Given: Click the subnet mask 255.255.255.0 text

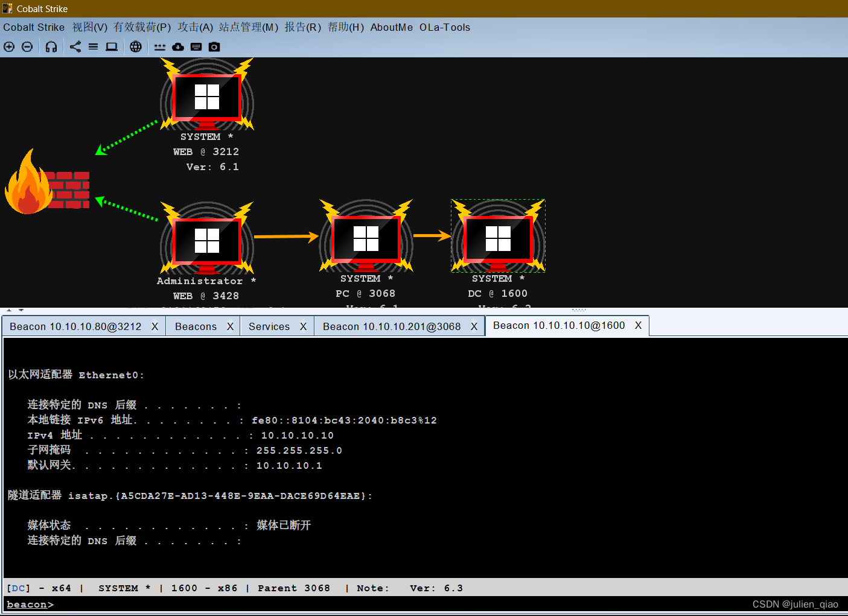Looking at the screenshot, I should click(299, 451).
